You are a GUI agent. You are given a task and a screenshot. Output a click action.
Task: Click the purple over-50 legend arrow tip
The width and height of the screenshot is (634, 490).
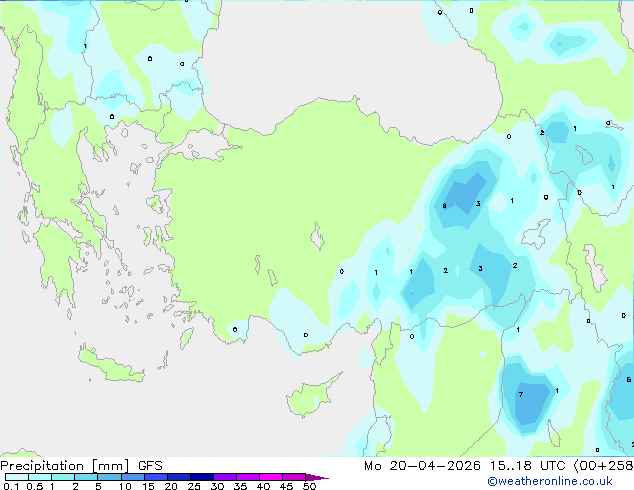click(317, 477)
